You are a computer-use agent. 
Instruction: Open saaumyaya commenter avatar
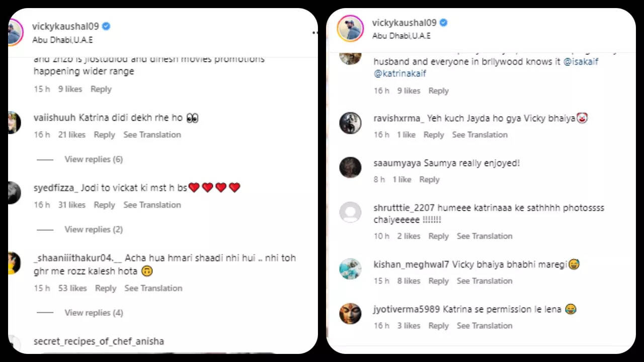tap(350, 167)
